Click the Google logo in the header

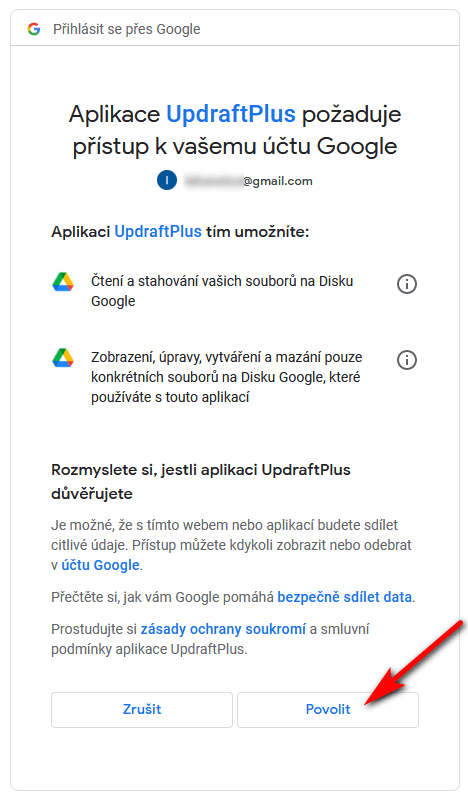(x=34, y=29)
